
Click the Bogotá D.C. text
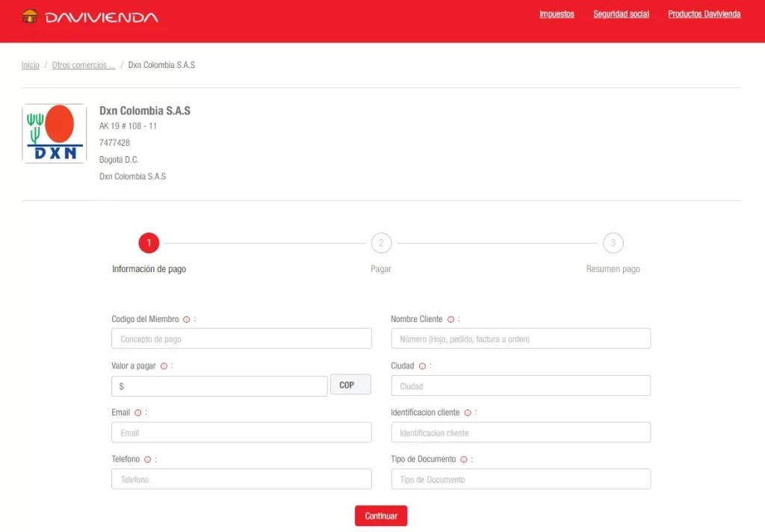click(119, 160)
